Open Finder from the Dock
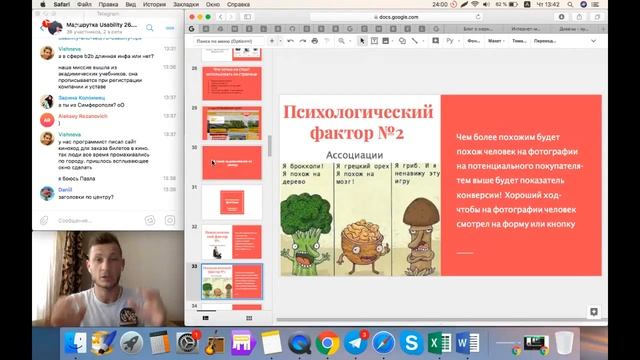Viewport: 640px width, 360px height. point(76,342)
